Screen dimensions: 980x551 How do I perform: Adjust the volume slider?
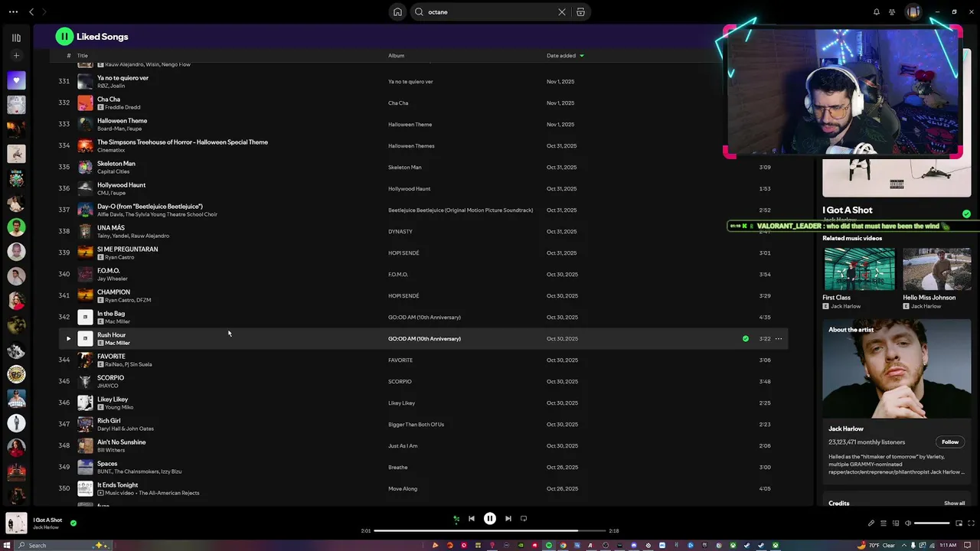tap(932, 523)
